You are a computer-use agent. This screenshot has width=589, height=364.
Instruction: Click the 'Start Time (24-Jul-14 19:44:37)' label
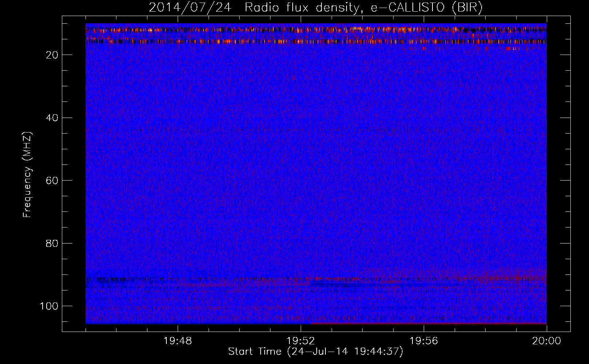pyautogui.click(x=316, y=352)
